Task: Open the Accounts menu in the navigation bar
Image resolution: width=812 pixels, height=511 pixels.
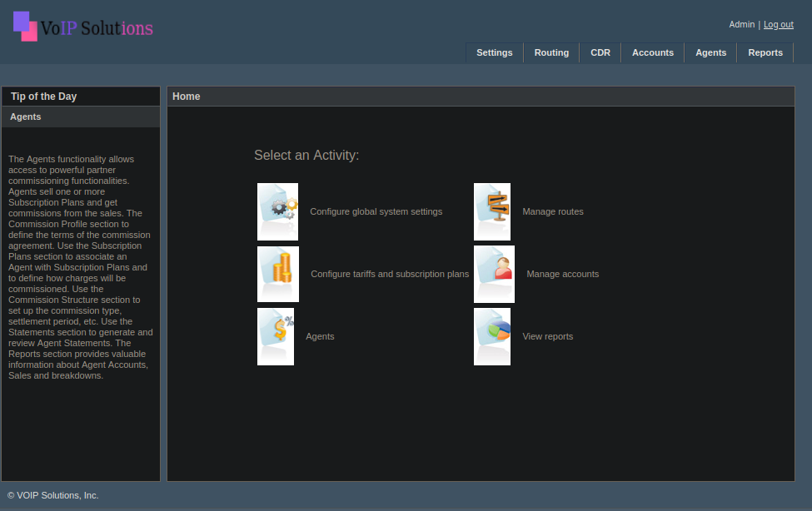Action: coord(652,52)
